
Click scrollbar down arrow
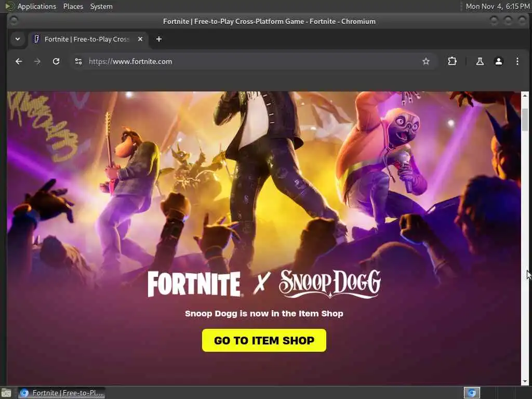(525, 381)
